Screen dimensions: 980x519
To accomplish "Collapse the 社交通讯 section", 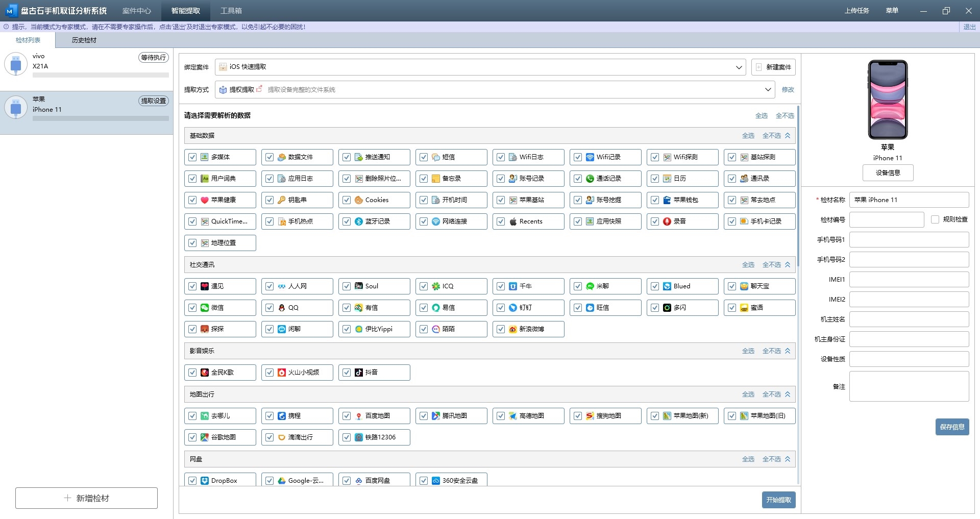I will [x=788, y=265].
